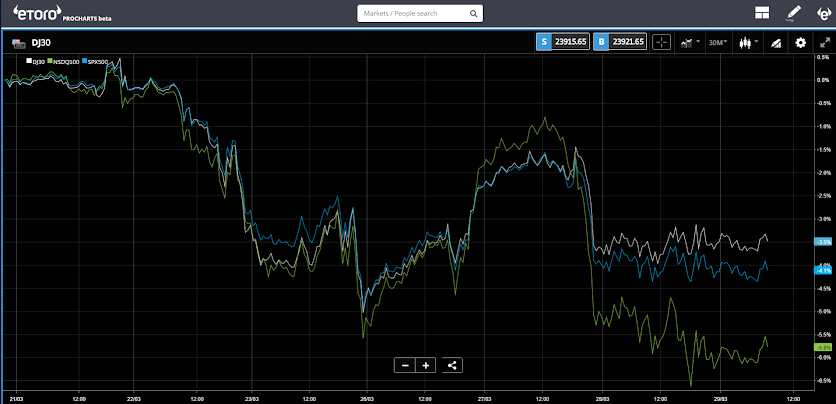Click the 22/03 date axis label
Viewport: 836px width, 404px height.
pos(133,398)
